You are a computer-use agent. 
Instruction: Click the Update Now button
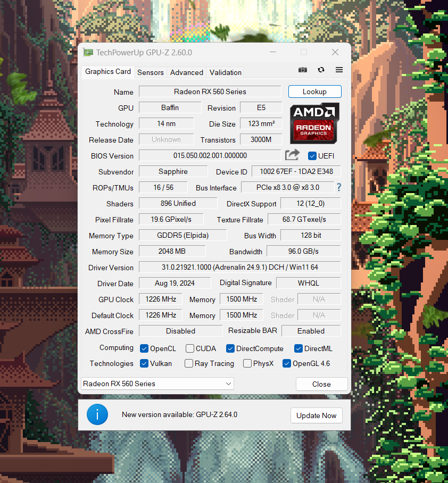coord(316,415)
